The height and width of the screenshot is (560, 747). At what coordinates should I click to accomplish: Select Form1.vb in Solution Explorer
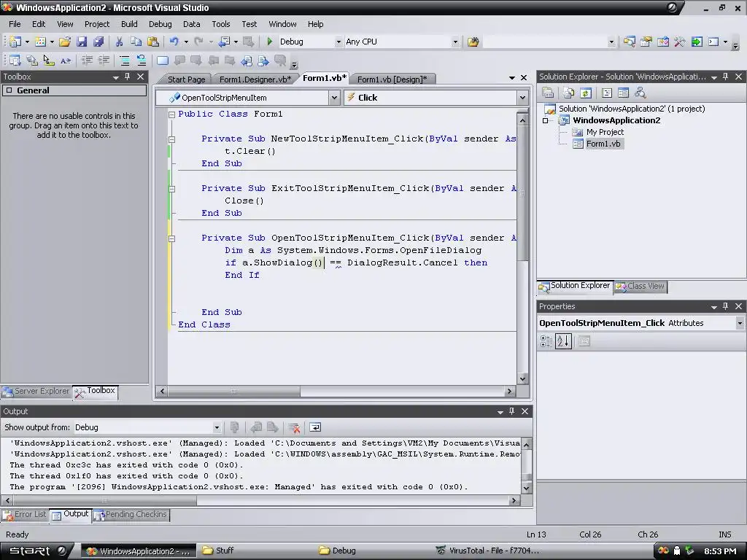pyautogui.click(x=603, y=144)
